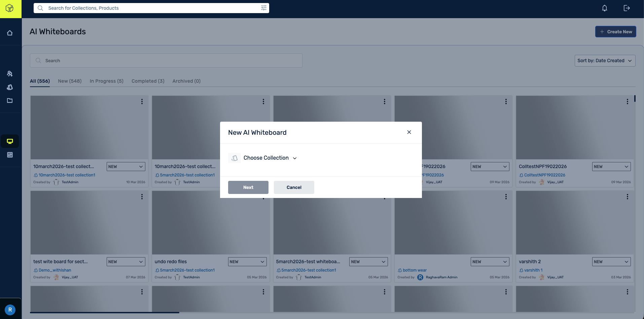Click the whiteboard Search input field
The image size is (644, 319).
tap(166, 61)
